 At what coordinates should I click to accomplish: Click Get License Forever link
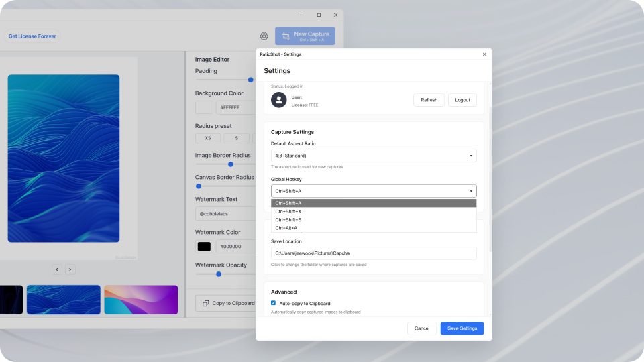tap(32, 36)
